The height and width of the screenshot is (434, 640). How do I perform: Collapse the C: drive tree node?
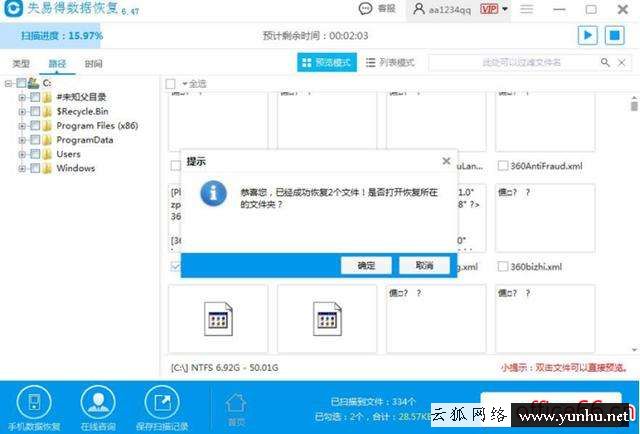click(9, 84)
